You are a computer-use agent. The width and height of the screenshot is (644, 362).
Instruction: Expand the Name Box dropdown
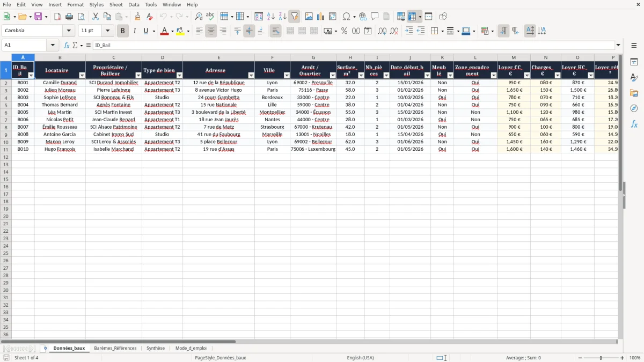(53, 45)
